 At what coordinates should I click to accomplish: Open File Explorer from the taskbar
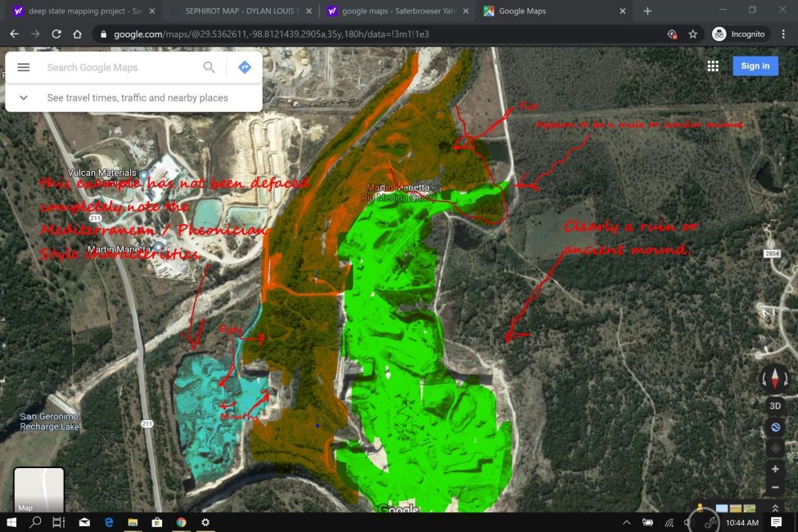(x=133, y=522)
